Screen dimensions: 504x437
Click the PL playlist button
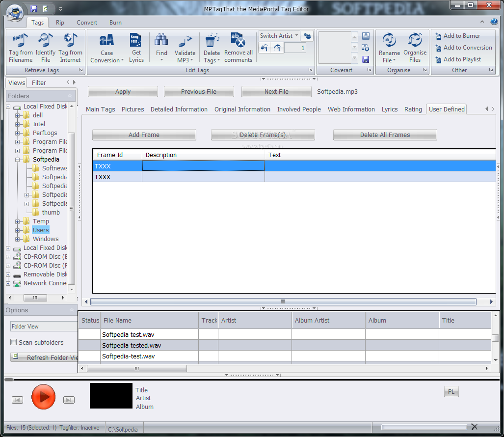pyautogui.click(x=451, y=392)
